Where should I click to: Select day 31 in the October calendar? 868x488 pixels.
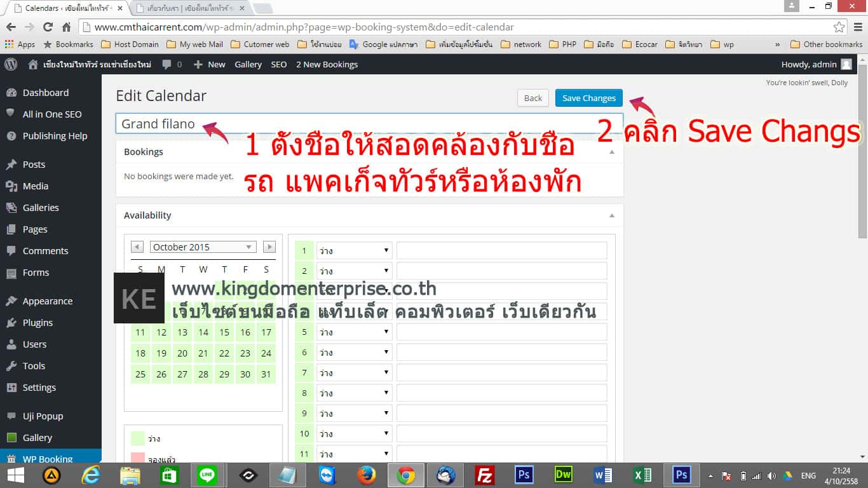266,374
